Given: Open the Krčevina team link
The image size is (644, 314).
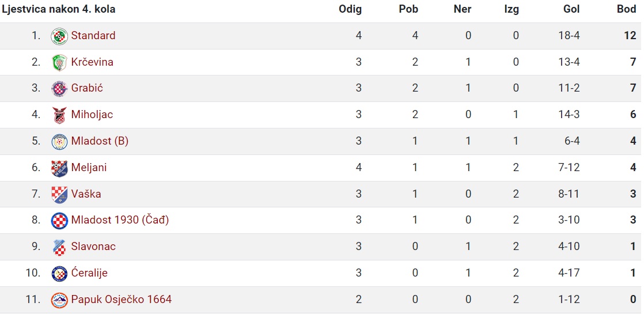Looking at the screenshot, I should coord(92,62).
